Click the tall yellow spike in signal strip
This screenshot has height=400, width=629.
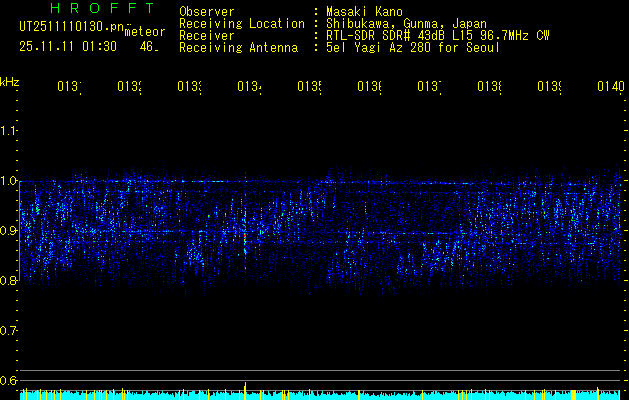(245, 391)
